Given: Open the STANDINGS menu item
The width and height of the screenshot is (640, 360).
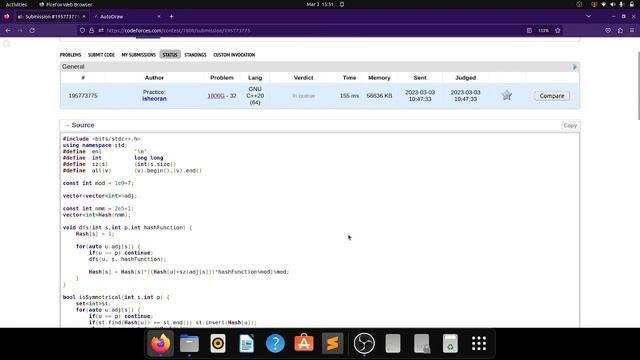Looking at the screenshot, I should click(x=195, y=55).
